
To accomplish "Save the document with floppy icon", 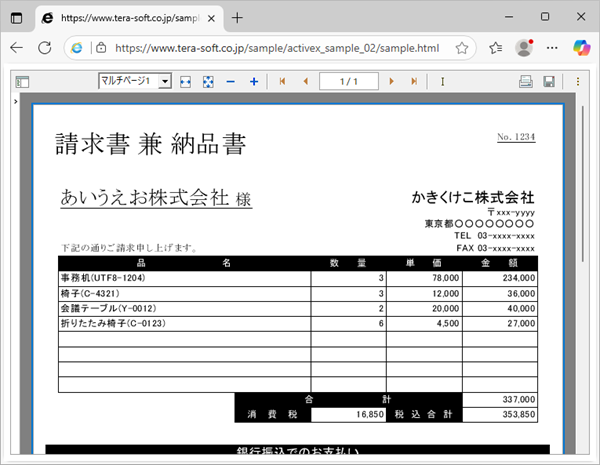I will tap(549, 82).
